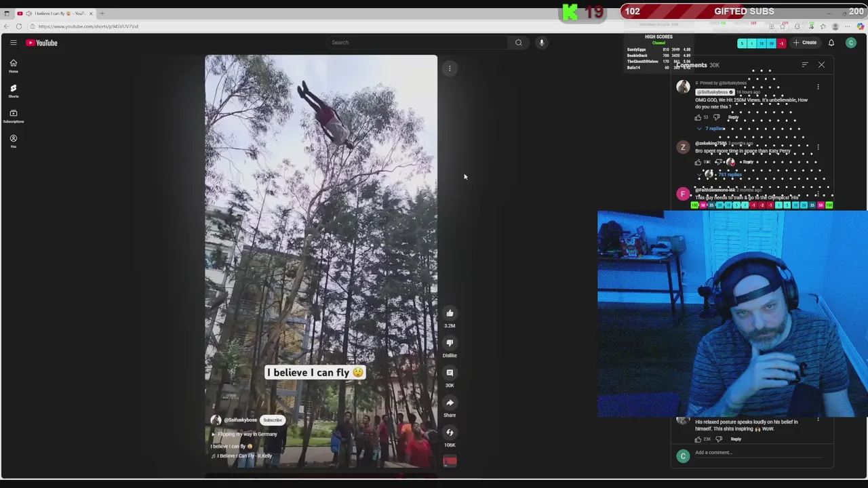This screenshot has height=488, width=868.
Task: Open the @zekeking commenter avatar
Action: point(683,147)
